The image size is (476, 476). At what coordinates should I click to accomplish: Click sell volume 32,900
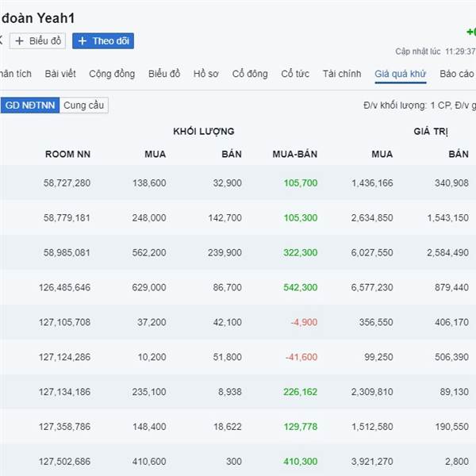click(x=228, y=183)
